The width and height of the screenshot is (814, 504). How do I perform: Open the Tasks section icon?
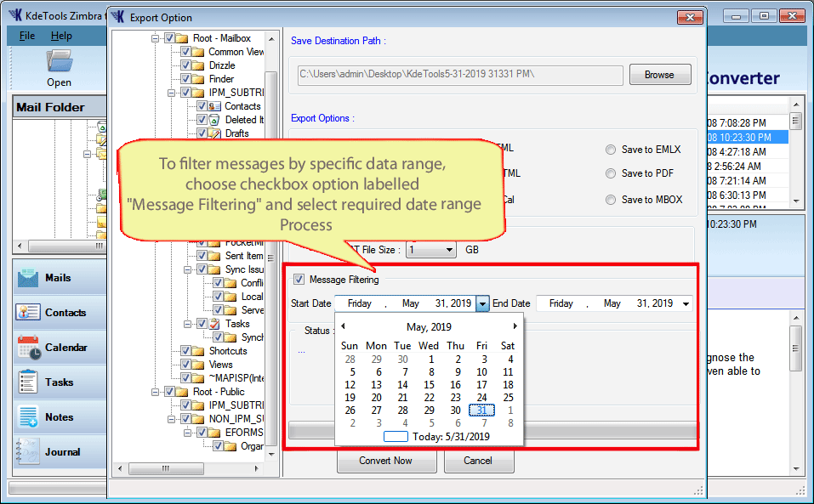point(27,382)
